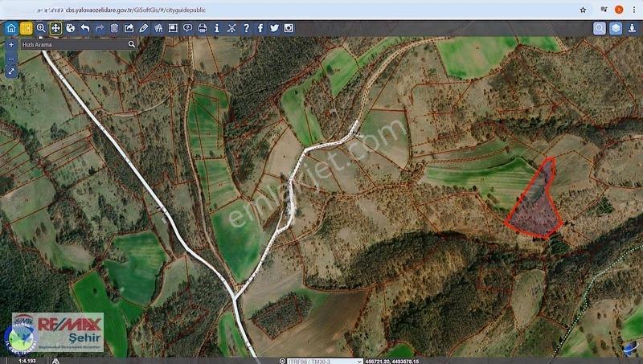643x364 pixels.
Task: Click the map scale 1:4.193 text
Action: pyautogui.click(x=27, y=361)
